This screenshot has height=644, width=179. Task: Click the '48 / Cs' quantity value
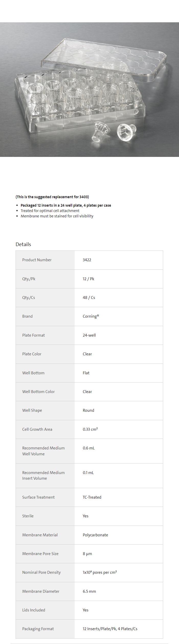click(x=89, y=298)
